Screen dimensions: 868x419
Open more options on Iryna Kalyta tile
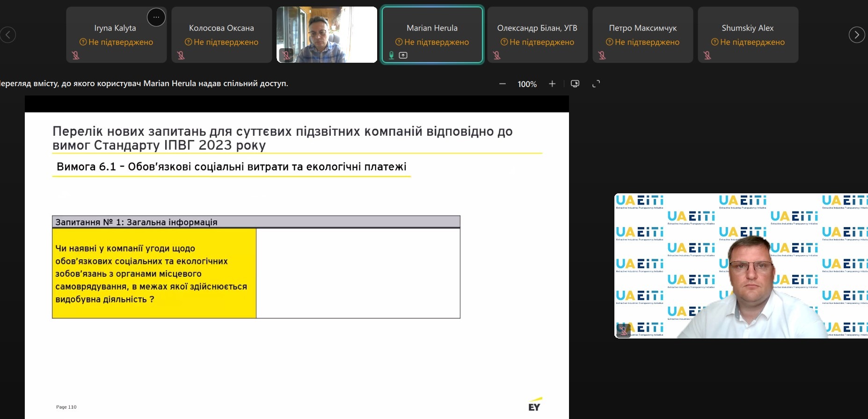156,17
